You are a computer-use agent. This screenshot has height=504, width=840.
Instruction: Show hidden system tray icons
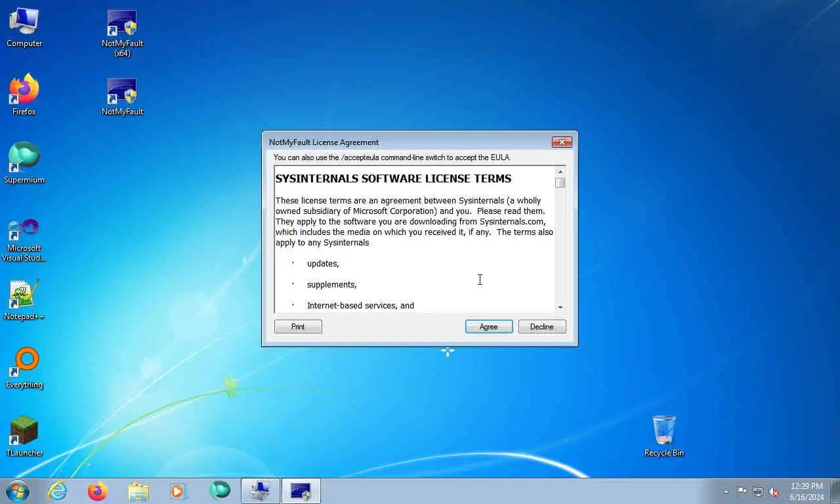(x=726, y=492)
